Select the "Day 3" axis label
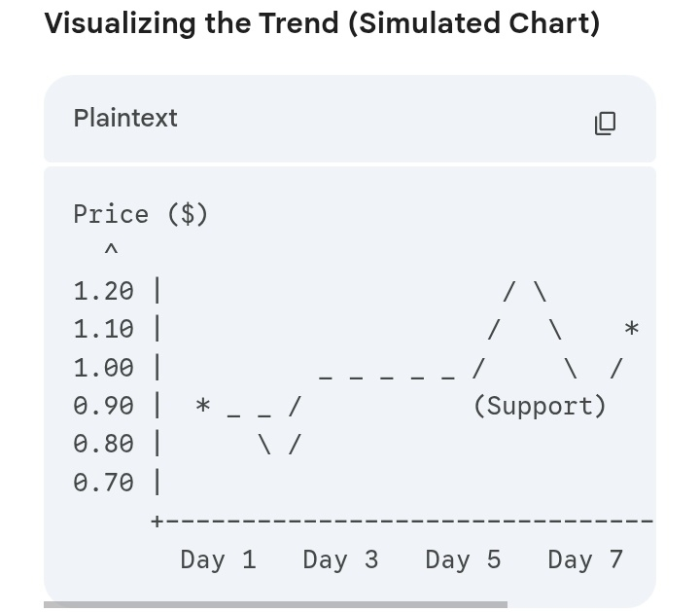This screenshot has width=700, height=612. (340, 559)
